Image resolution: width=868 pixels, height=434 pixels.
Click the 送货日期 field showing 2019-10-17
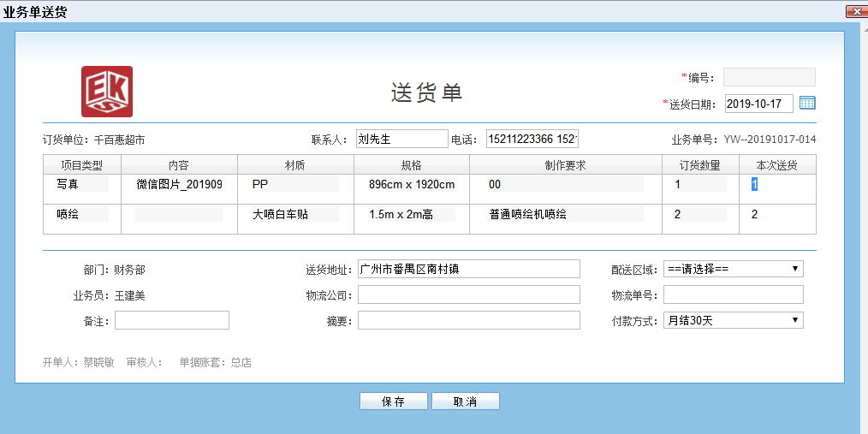(758, 104)
